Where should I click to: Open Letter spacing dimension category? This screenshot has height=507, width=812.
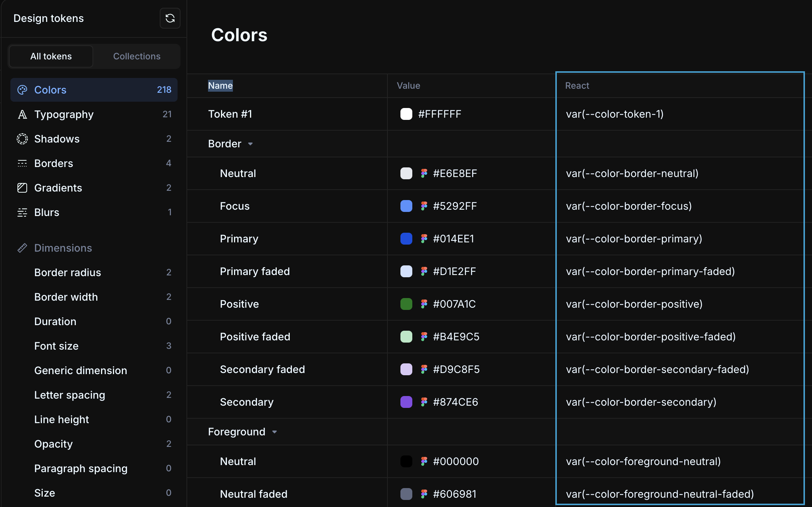(69, 395)
